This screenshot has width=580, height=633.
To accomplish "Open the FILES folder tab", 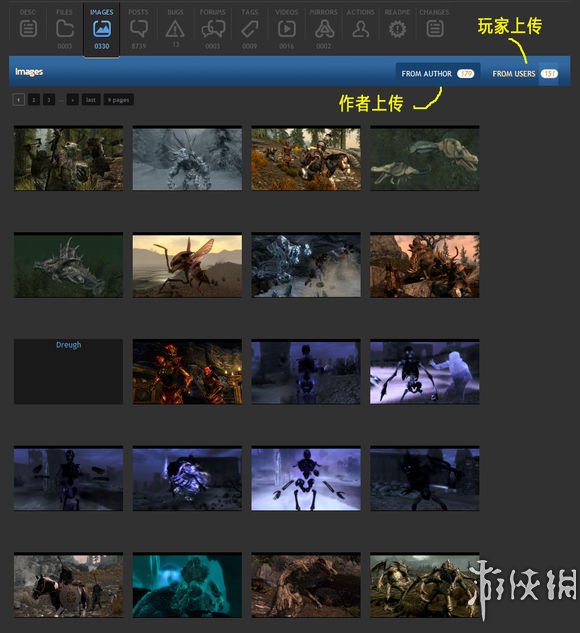I will click(x=65, y=28).
